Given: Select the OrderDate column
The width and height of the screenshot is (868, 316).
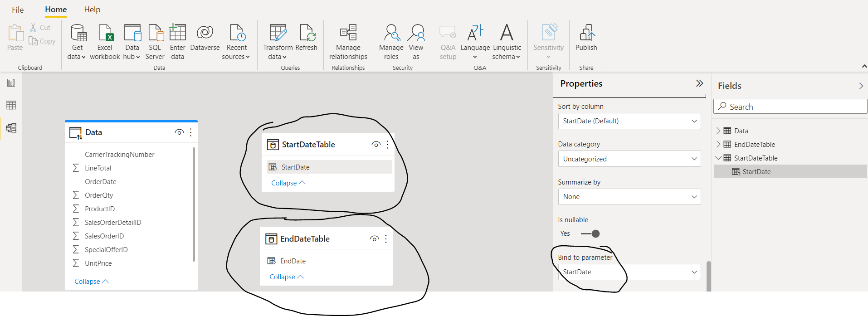Looking at the screenshot, I should point(101,182).
